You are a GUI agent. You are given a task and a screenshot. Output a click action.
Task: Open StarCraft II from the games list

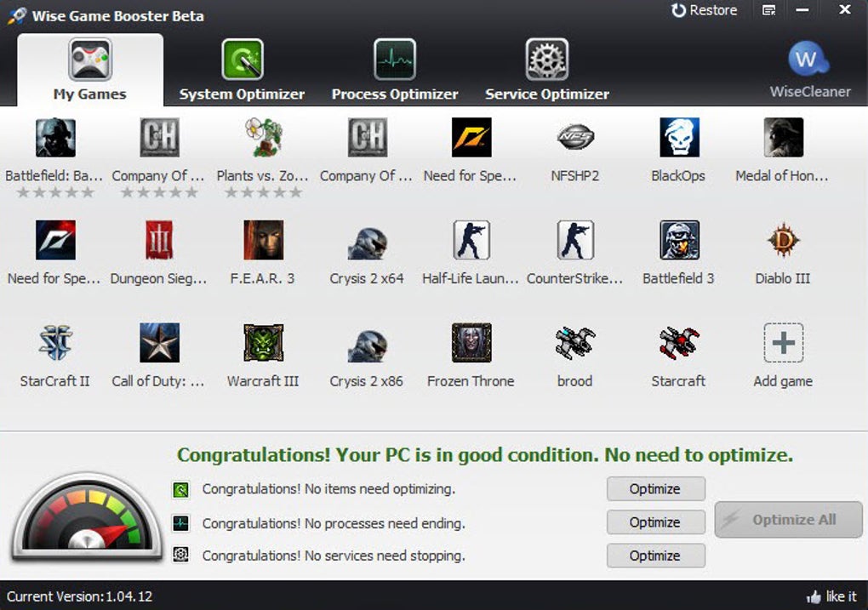tap(55, 343)
